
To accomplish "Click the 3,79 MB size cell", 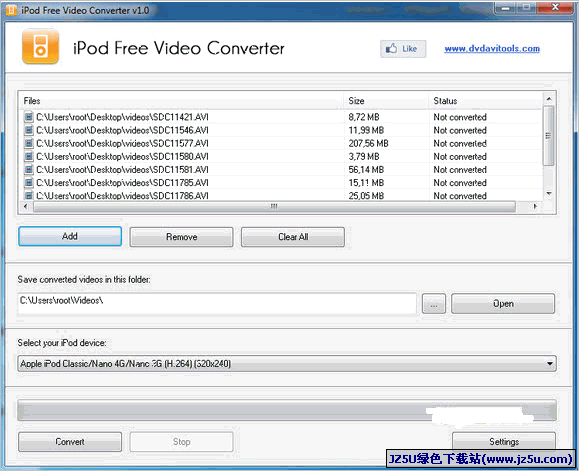I will [364, 157].
